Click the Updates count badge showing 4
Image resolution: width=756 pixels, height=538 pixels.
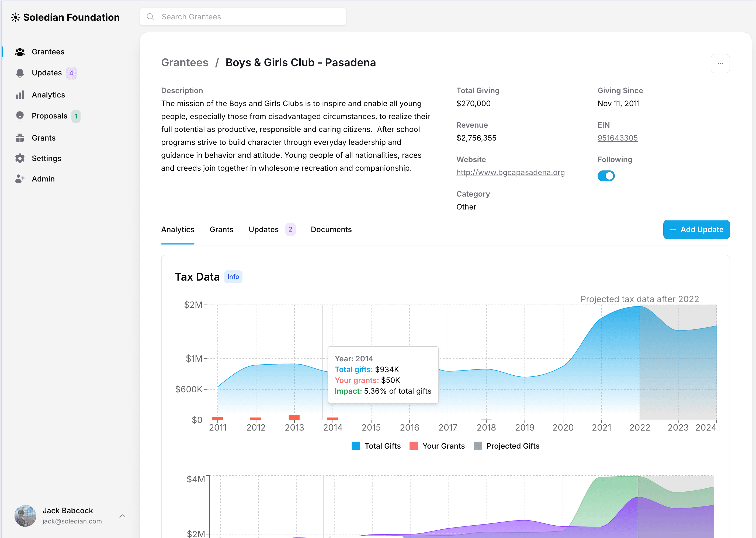coord(71,73)
